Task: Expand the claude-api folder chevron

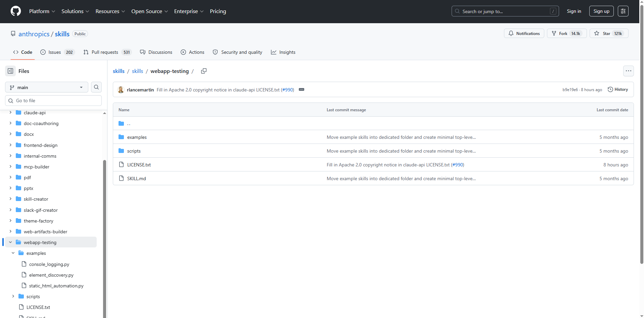Action: [x=10, y=112]
